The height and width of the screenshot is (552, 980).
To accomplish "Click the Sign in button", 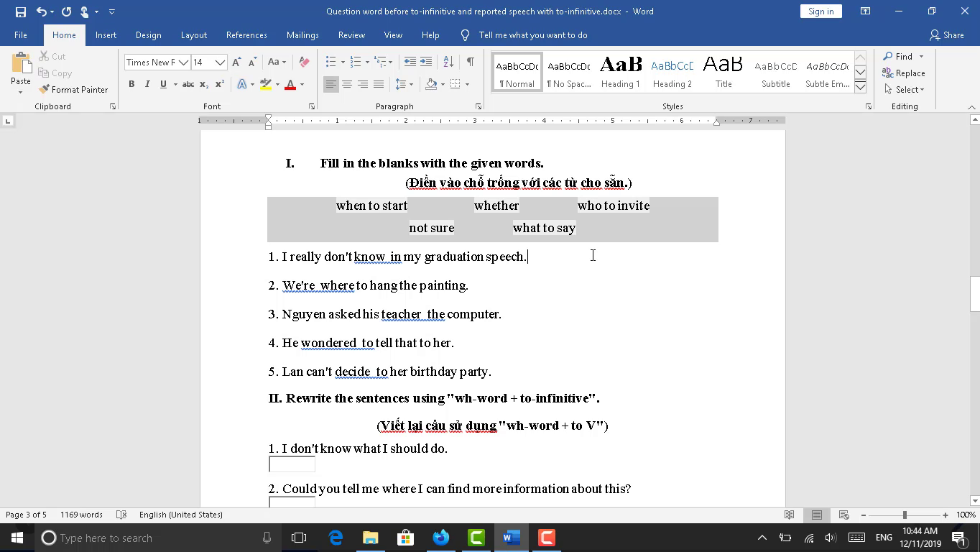I will [x=820, y=11].
